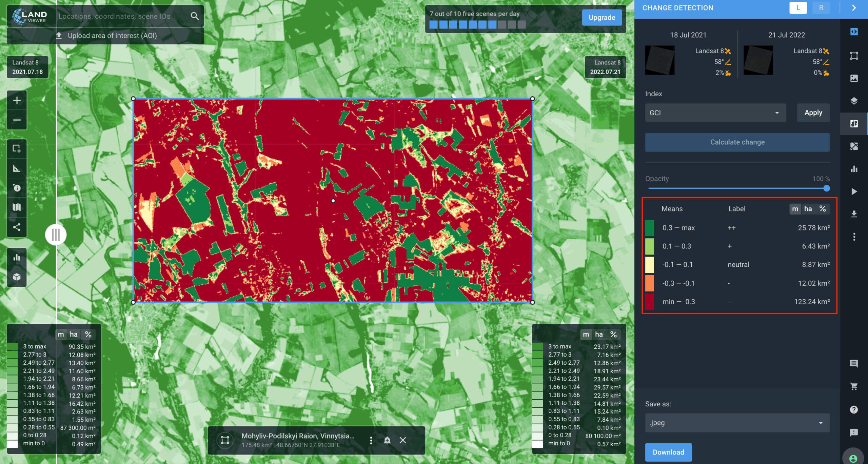Open more options dots in right sidebar
Screen dimensions: 868x464
pyautogui.click(x=854, y=237)
